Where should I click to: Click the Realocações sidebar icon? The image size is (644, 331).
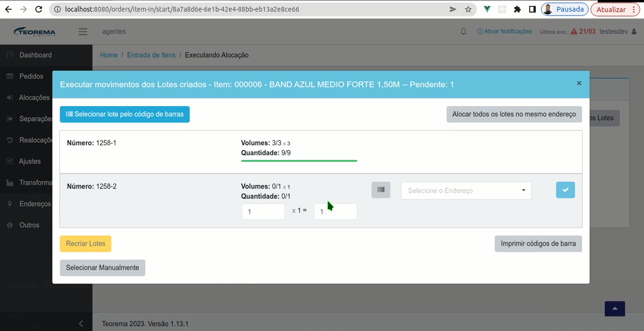click(10, 140)
